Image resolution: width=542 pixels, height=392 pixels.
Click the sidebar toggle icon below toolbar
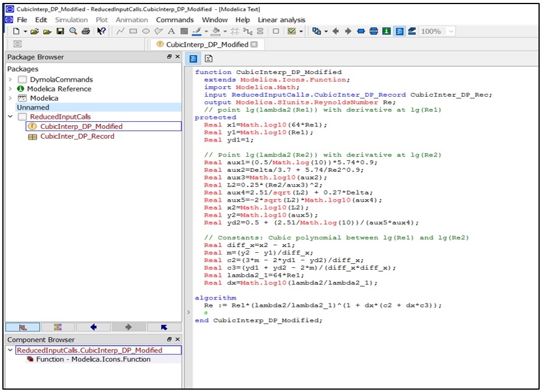(17, 44)
